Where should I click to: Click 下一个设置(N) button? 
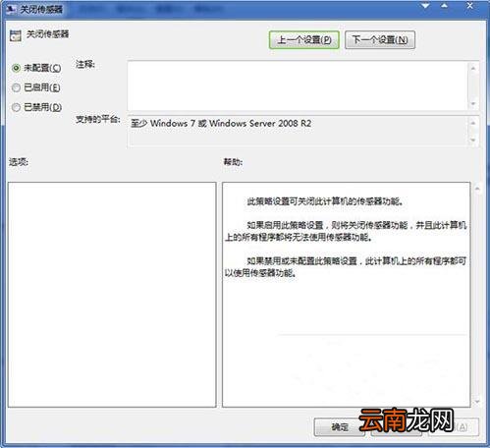[380, 40]
